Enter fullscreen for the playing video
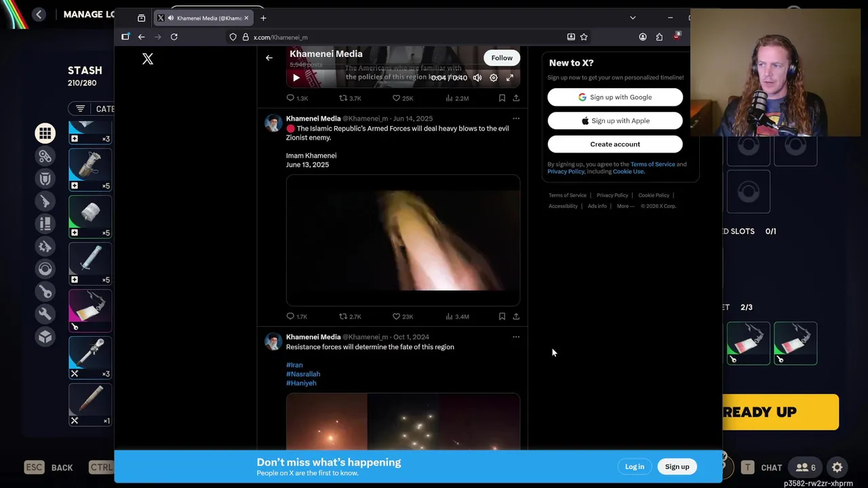Screen dimensions: 868x488 (x=510, y=78)
